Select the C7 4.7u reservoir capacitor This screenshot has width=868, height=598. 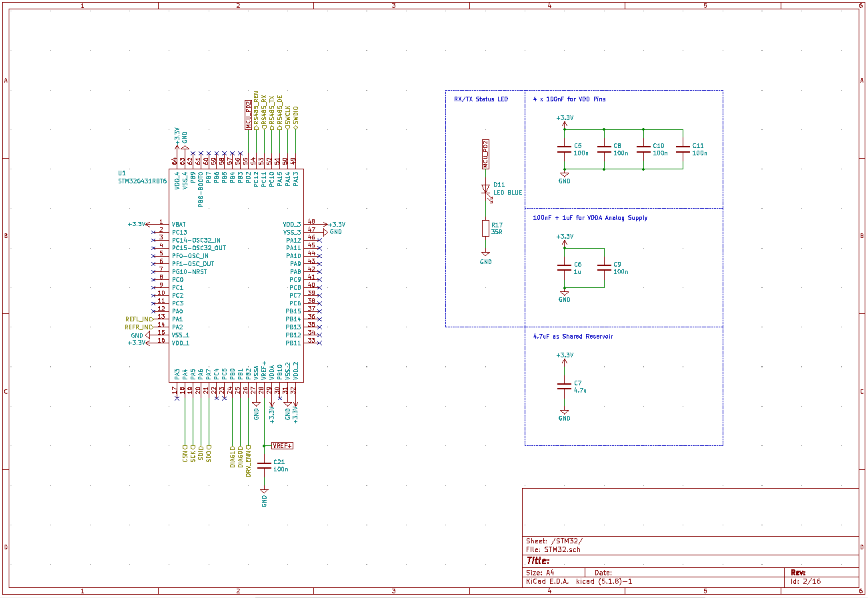[565, 387]
